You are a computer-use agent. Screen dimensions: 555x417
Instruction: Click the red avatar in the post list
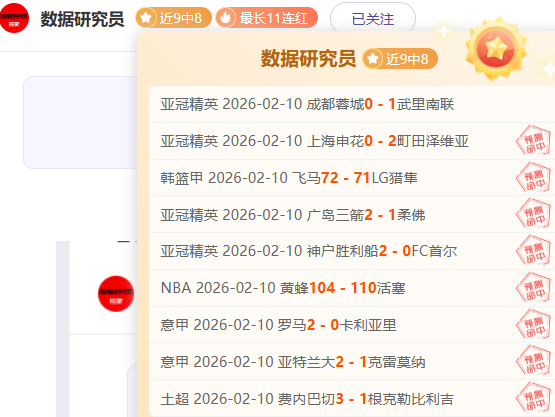tap(116, 294)
